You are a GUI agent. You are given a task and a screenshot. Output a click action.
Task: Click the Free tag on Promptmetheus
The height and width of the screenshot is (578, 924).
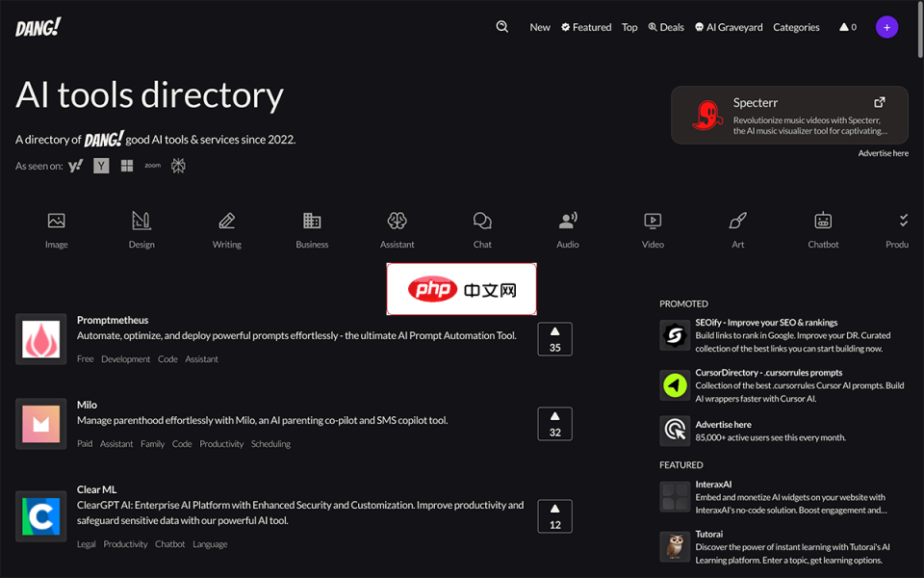tap(85, 358)
